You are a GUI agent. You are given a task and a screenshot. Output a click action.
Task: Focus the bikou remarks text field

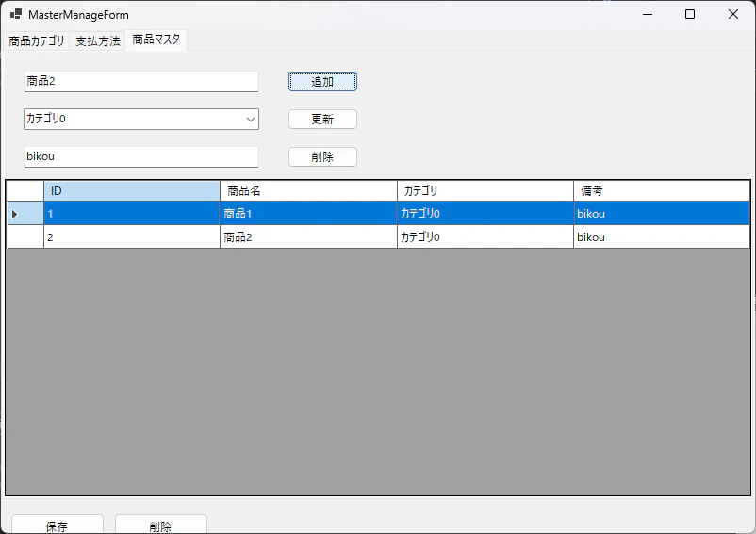141,156
